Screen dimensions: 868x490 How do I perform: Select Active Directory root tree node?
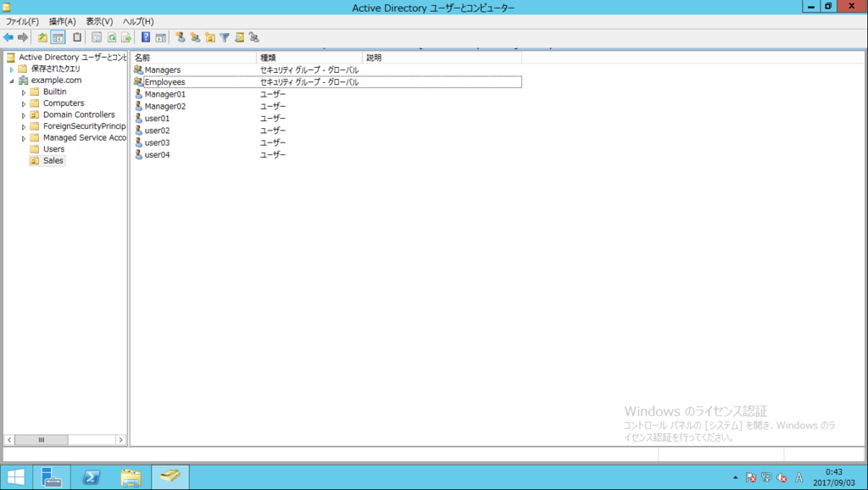[72, 57]
